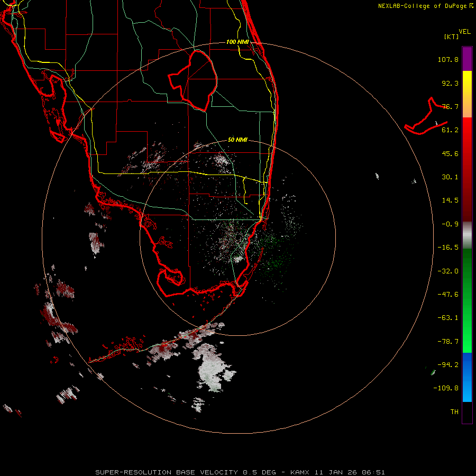Click the -16.5 scale value
Screen dimensions: 476x476
(x=448, y=248)
